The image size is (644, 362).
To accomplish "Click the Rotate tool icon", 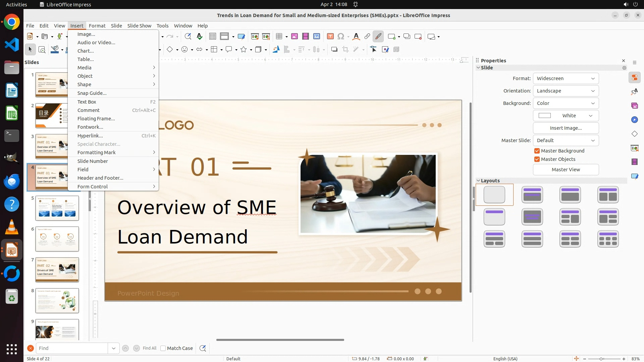I will [276, 50].
